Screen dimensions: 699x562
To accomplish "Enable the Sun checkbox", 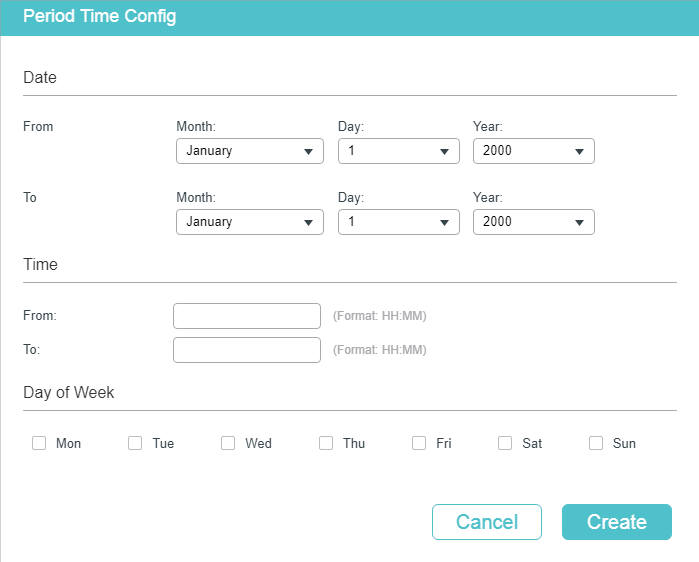I will point(596,443).
